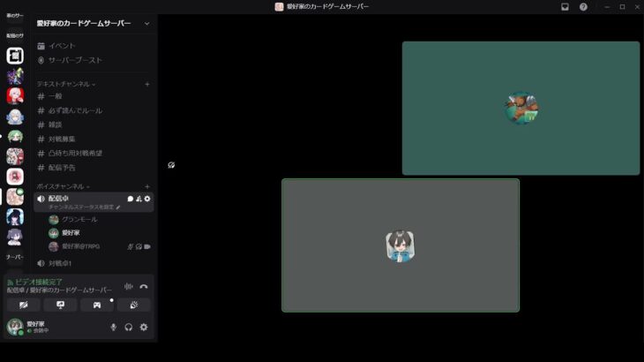Open the イベント menu item
Image resolution: width=644 pixels, height=362 pixels.
coord(62,46)
